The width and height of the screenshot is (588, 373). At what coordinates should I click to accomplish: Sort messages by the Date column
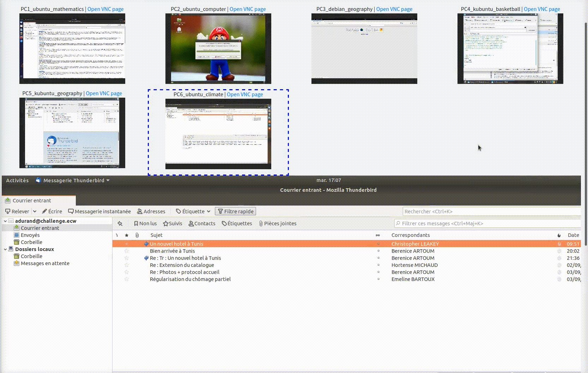(573, 235)
